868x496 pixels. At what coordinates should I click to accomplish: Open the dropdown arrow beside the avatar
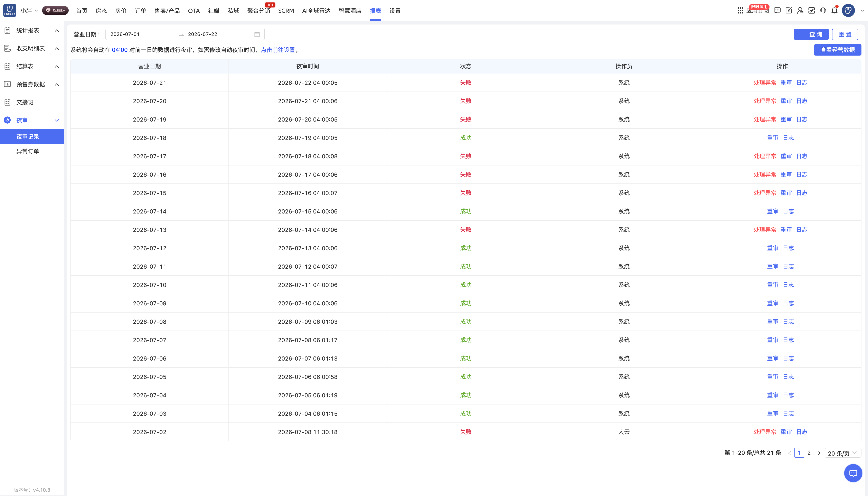(862, 11)
